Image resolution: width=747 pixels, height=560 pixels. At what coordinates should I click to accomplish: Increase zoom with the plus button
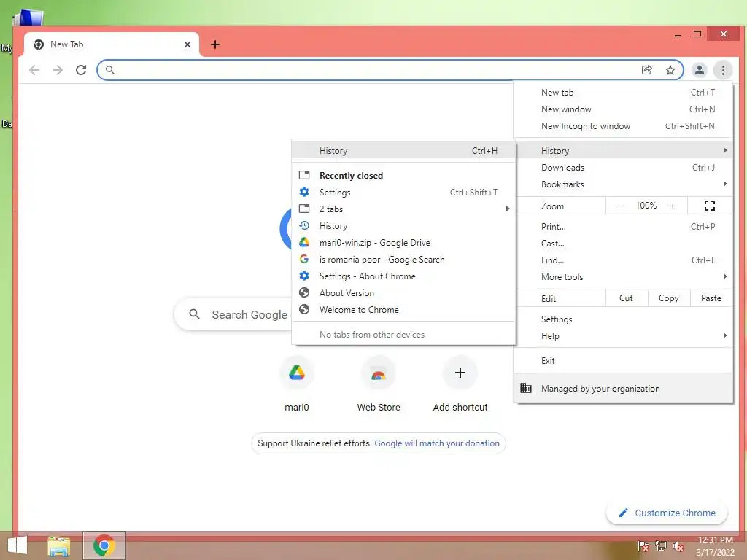click(x=673, y=206)
